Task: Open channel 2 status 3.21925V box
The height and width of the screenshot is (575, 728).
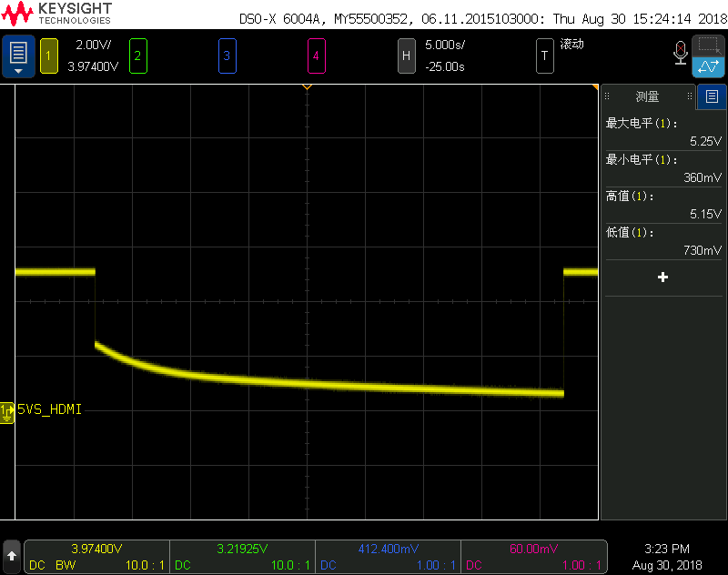Action: 242,557
